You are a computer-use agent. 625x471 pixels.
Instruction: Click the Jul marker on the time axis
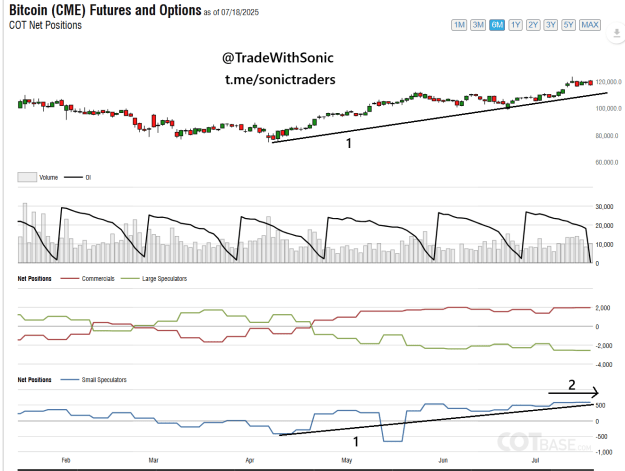click(535, 460)
